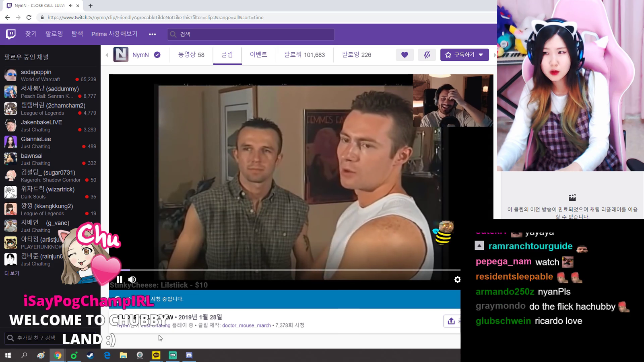Viewport: 644px width, 362px height.
Task: Go back with the browser back arrow
Action: (x=7, y=17)
